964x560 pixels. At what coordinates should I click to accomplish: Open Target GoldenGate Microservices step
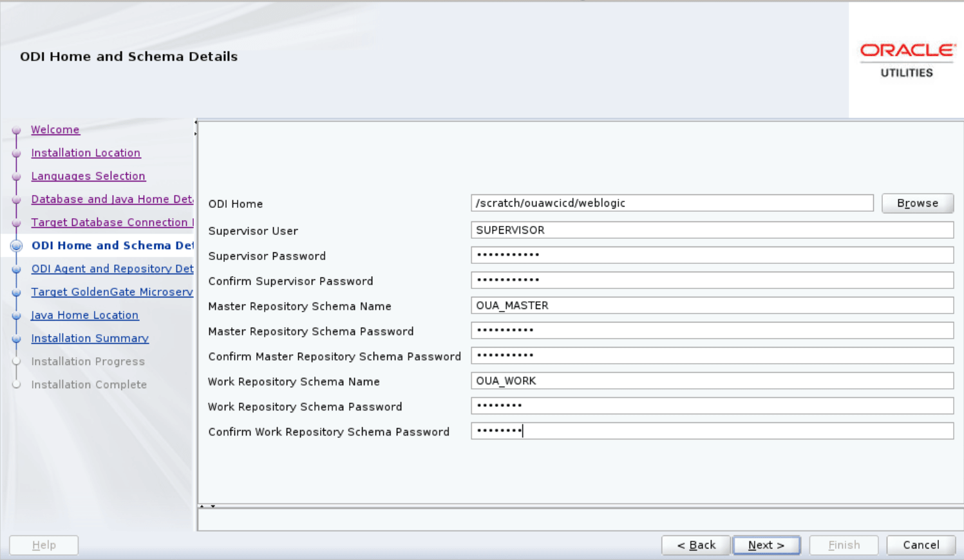pos(112,292)
